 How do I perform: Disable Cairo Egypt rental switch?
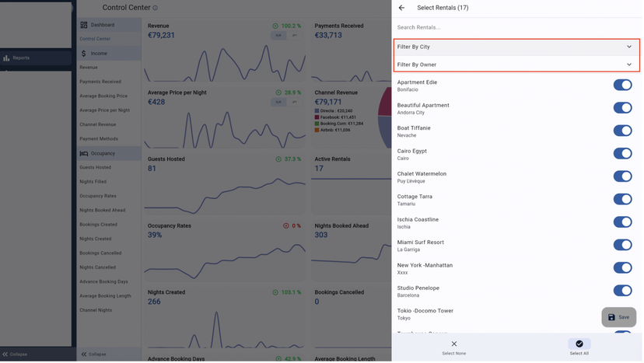[624, 154]
